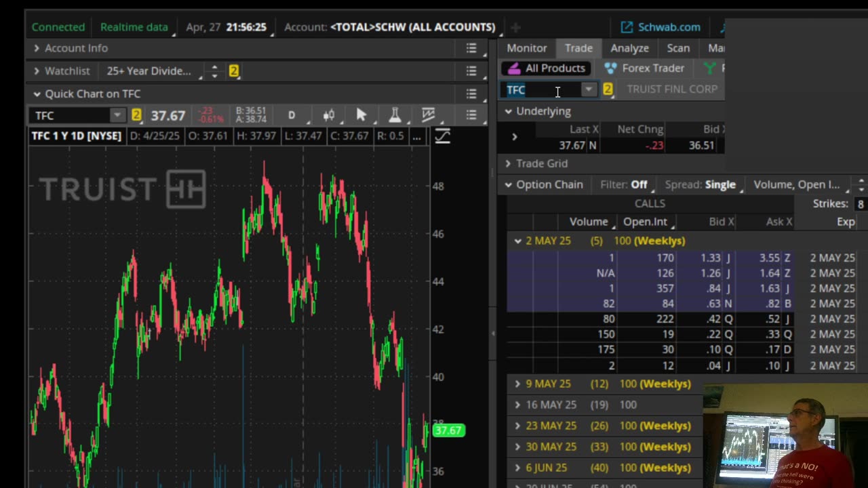Click the .42 bid in the call chain

713,319
